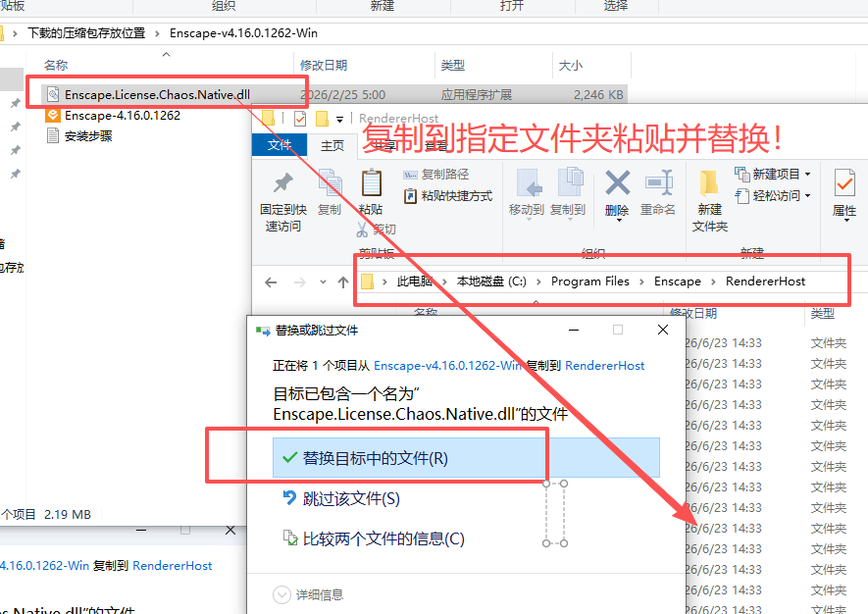Click 本地磁盘 (C:) in address bar

[x=491, y=281]
